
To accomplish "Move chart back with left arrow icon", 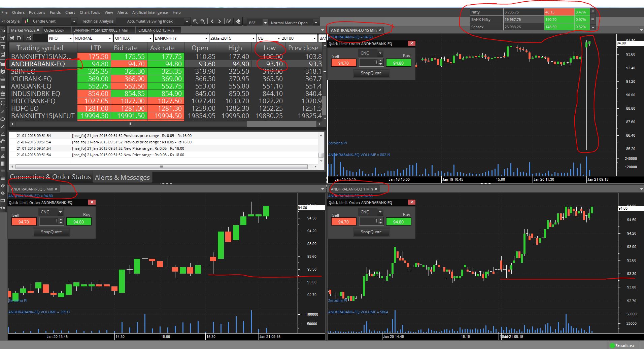I will [x=212, y=21].
